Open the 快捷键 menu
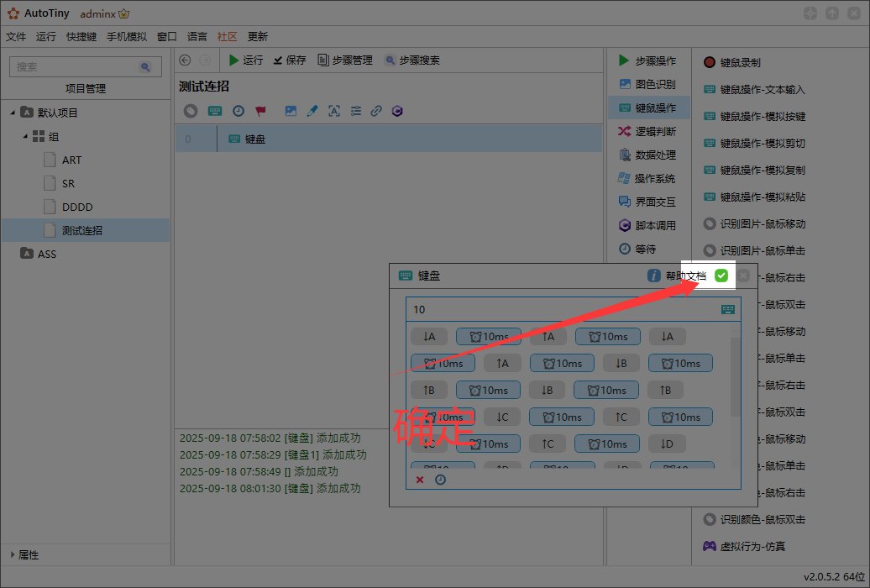Screen dimensions: 870x588 pos(81,37)
